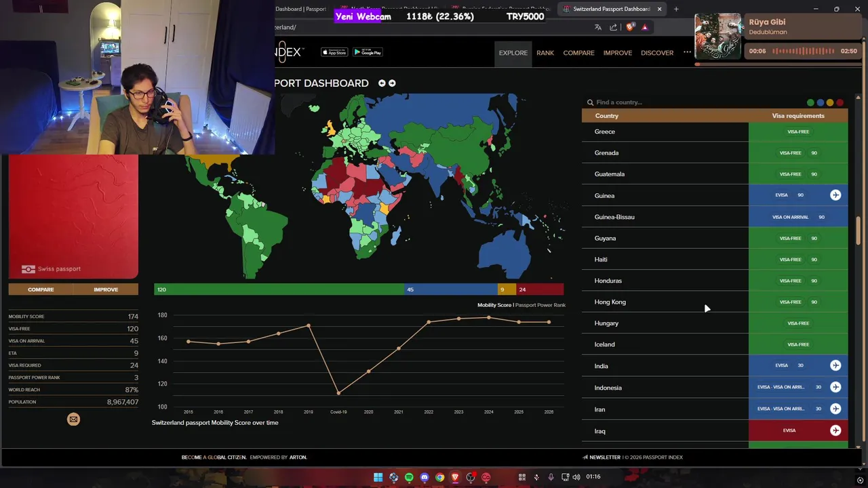Screen dimensions: 868x488
Task: Open the EXPLORE menu item
Action: click(513, 53)
